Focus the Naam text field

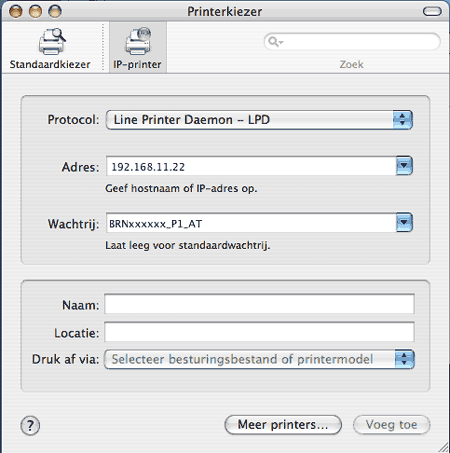tap(259, 304)
